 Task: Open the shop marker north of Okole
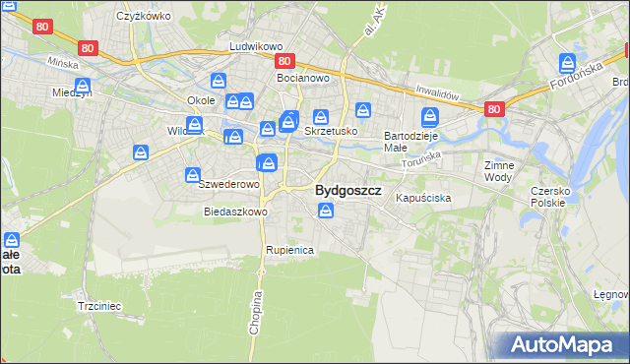tap(219, 81)
